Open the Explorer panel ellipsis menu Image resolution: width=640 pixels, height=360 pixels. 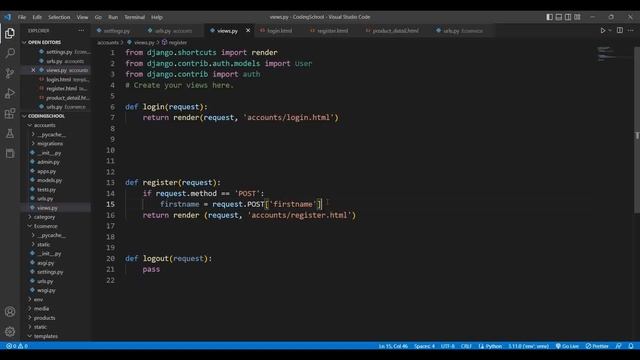[x=81, y=31]
